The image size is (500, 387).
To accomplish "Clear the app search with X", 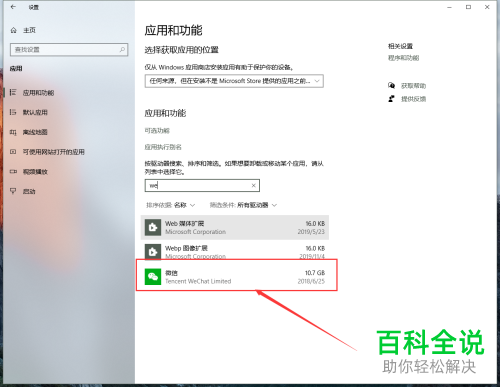I will click(253, 186).
